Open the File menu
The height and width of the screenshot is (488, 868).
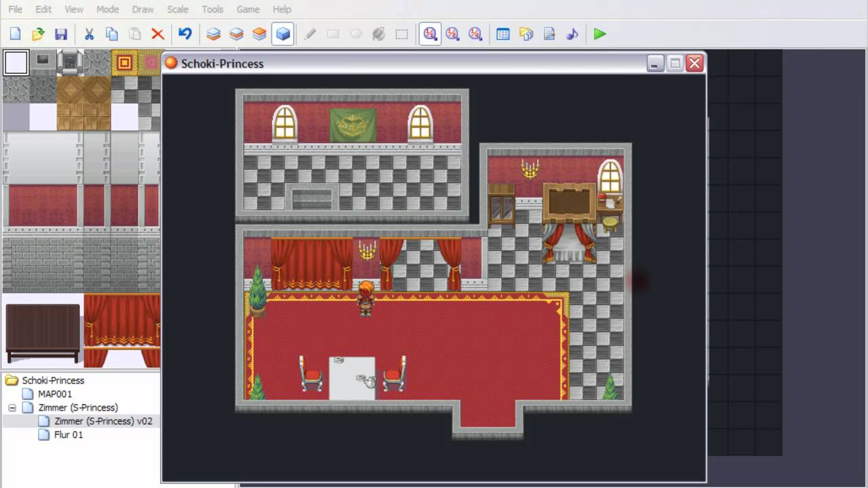click(15, 9)
